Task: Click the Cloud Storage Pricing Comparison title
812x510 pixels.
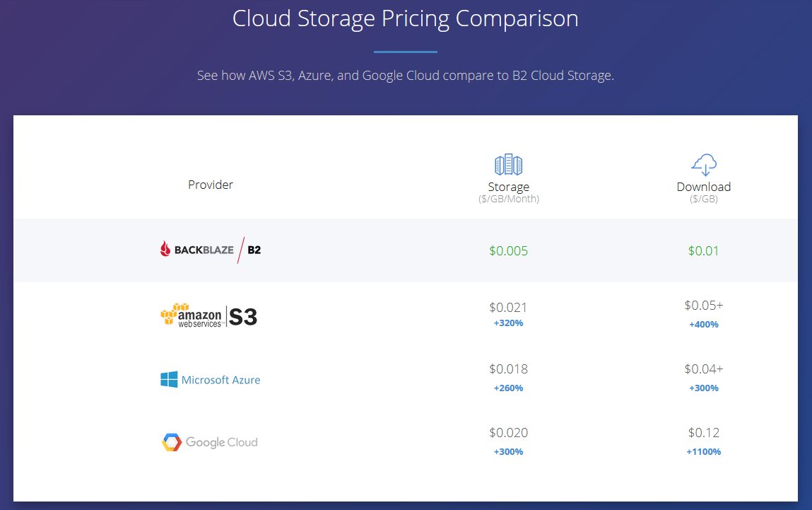Action: pos(406,18)
